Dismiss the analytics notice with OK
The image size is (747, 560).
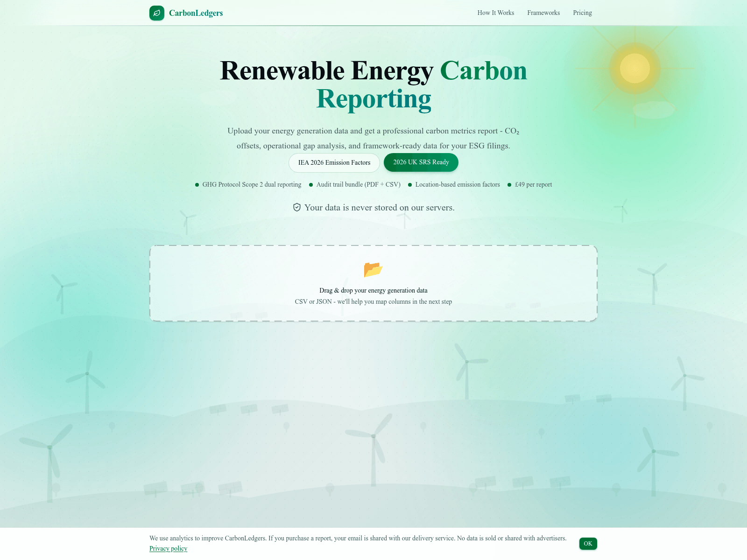coord(588,544)
